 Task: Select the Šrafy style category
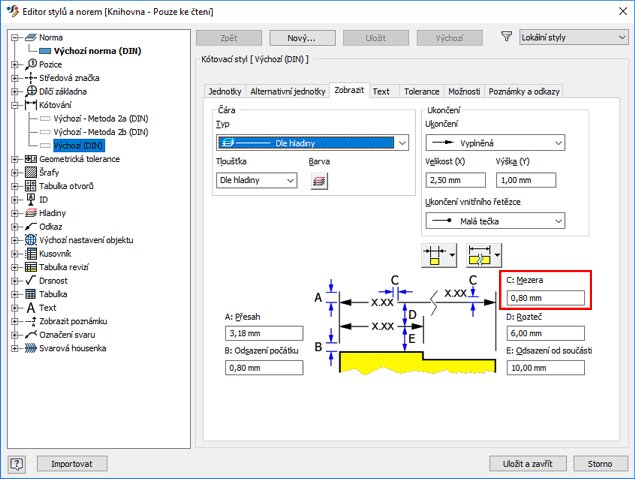click(x=50, y=172)
